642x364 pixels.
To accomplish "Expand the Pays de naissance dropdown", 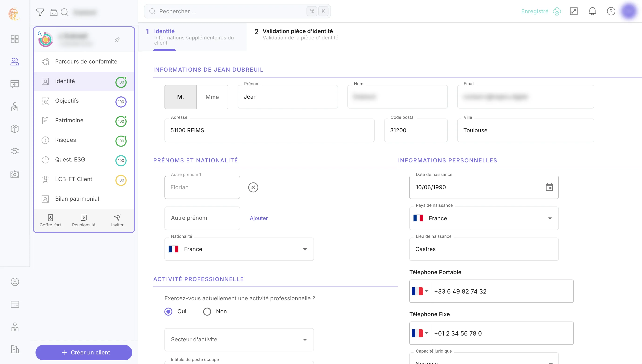I will click(484, 218).
